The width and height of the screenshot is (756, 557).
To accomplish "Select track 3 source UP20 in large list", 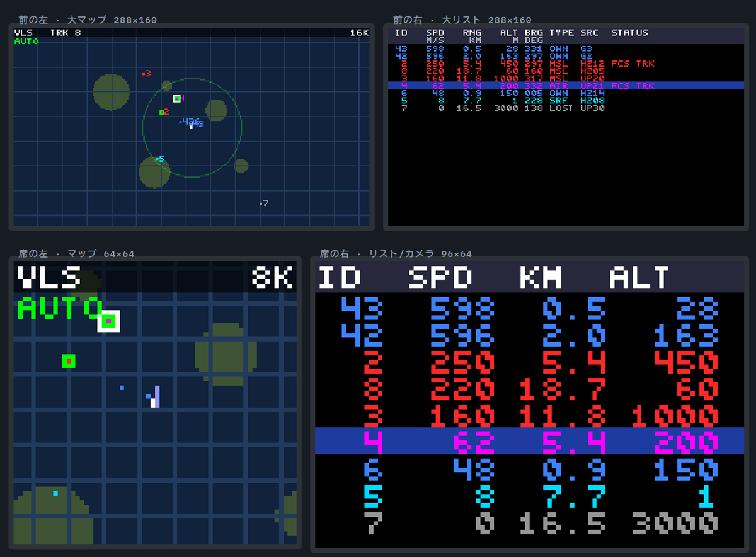I will [x=593, y=78].
